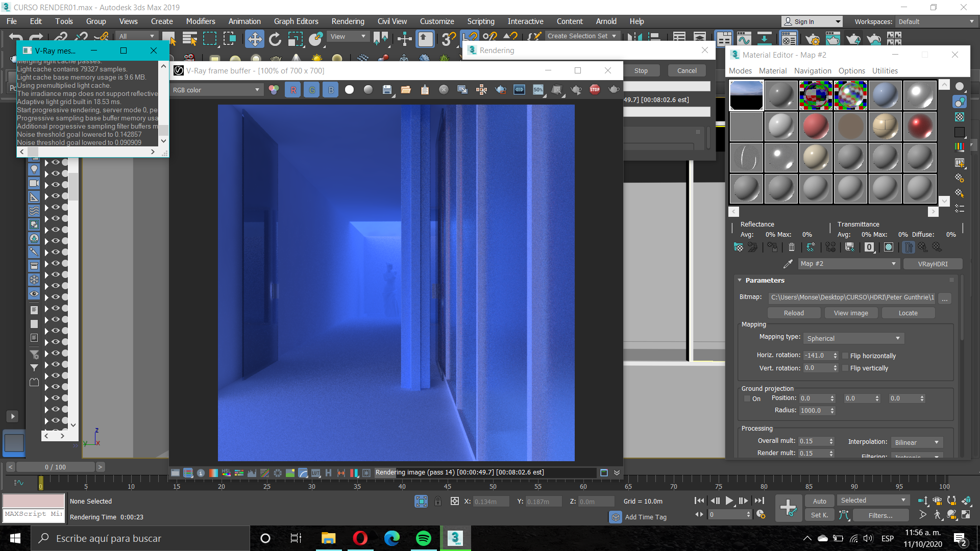
Task: Click the red STOP rendering icon
Action: pyautogui.click(x=595, y=90)
